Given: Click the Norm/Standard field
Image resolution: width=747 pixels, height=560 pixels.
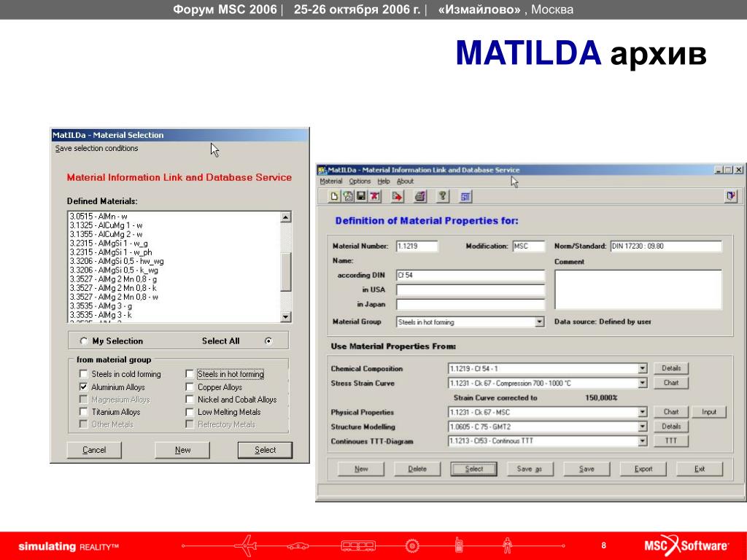Looking at the screenshot, I should 666,246.
